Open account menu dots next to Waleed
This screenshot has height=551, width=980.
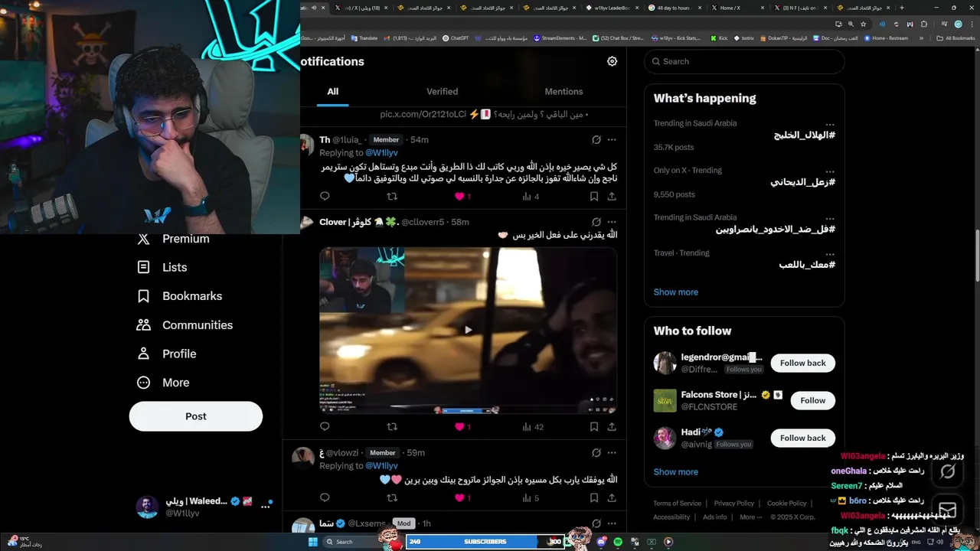tap(266, 507)
